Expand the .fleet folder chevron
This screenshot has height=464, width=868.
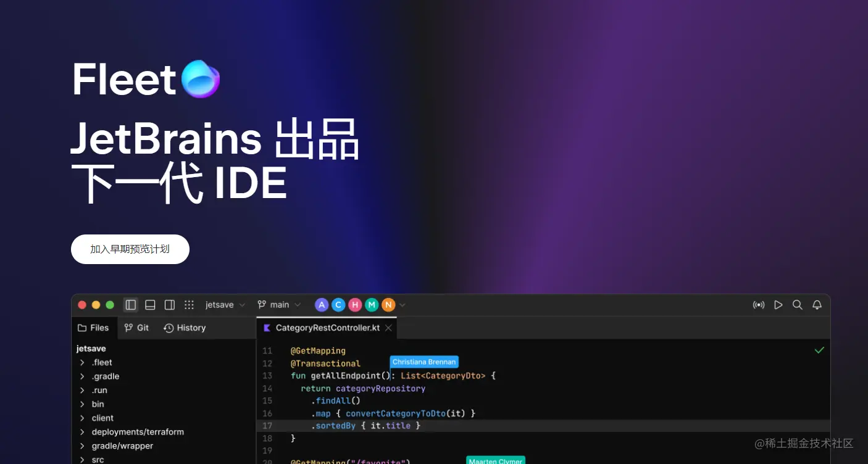pyautogui.click(x=82, y=362)
